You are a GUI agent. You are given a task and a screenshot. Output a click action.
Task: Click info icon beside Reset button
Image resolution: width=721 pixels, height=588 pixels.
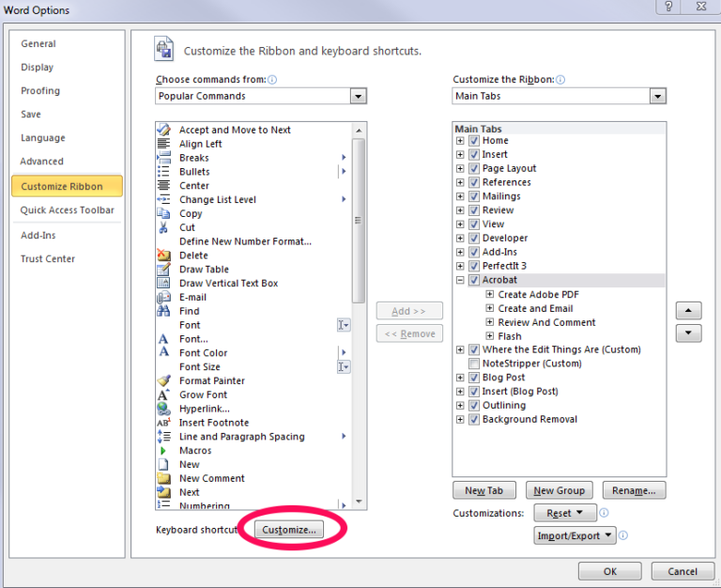(x=605, y=513)
